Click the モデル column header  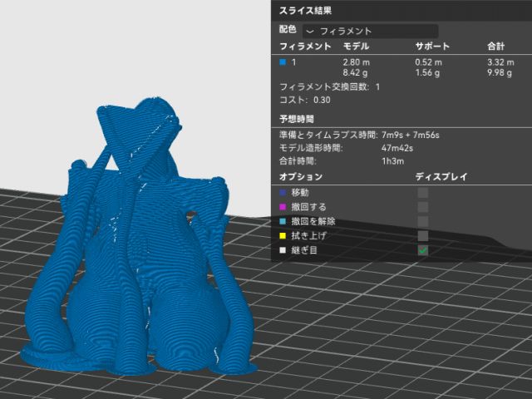click(x=356, y=46)
